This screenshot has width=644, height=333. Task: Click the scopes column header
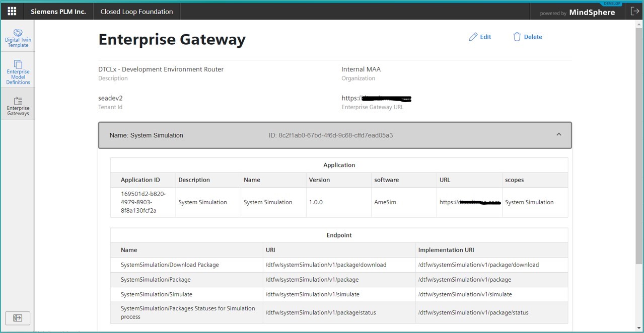(x=515, y=180)
